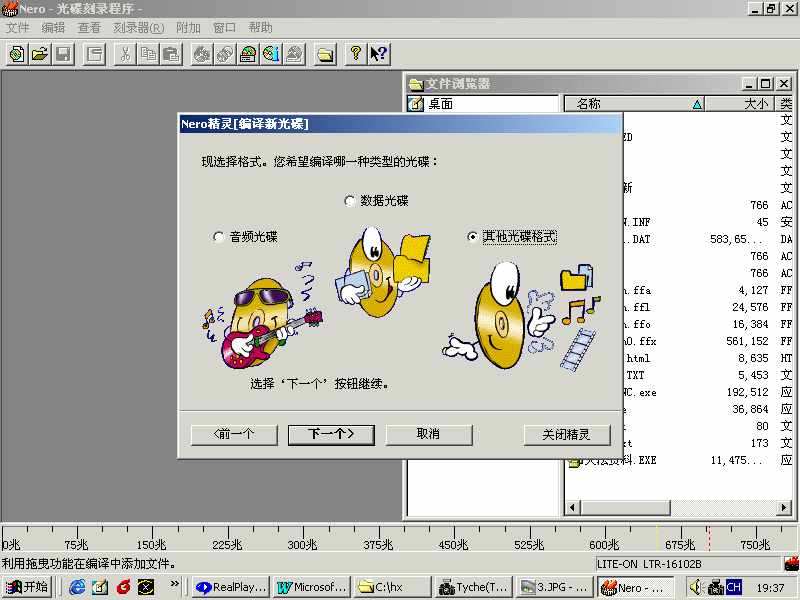Viewport: 800px width, 600px height.
Task: Click the 开始 Start button on taskbar
Action: [27, 587]
